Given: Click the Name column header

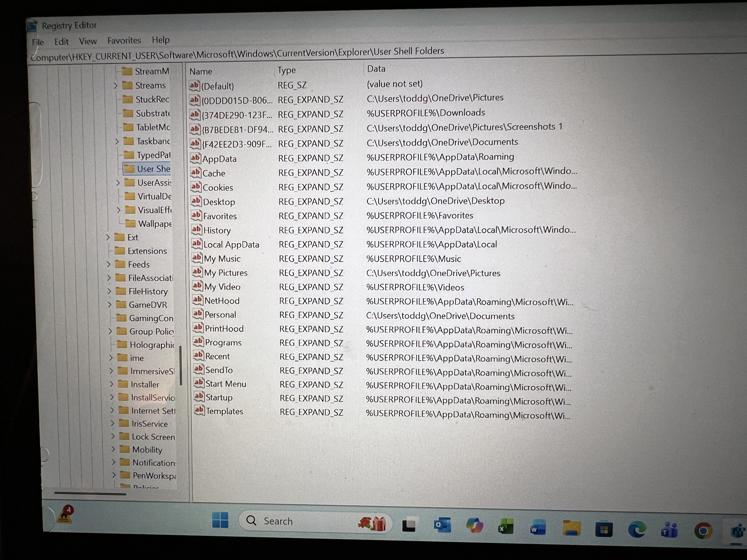Looking at the screenshot, I should 201,71.
